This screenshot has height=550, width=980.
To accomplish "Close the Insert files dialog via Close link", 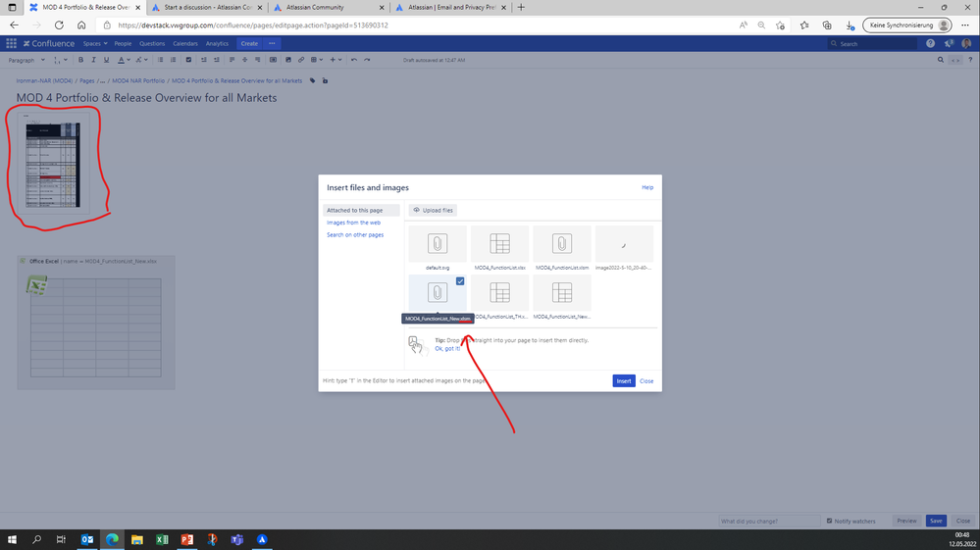I will pyautogui.click(x=646, y=380).
